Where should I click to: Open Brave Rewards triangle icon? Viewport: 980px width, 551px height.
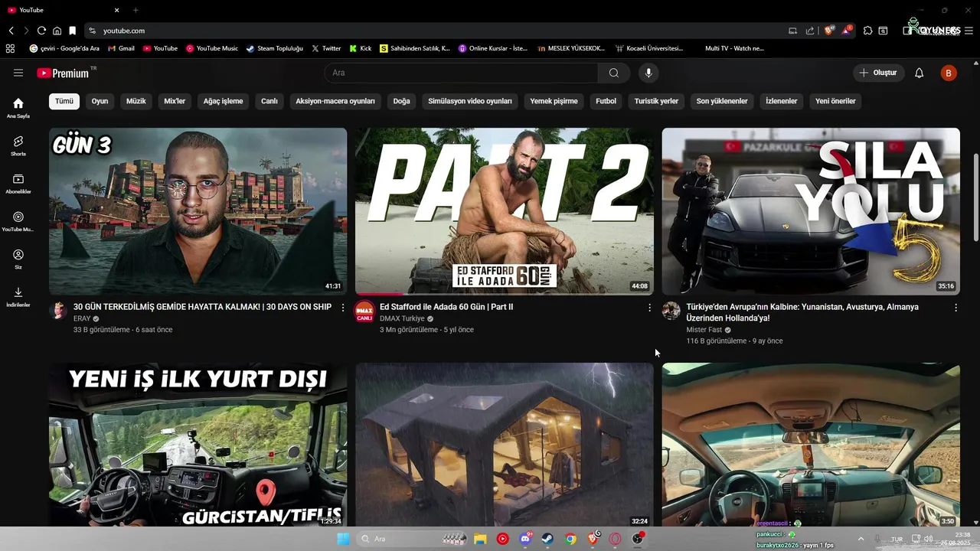pyautogui.click(x=847, y=31)
